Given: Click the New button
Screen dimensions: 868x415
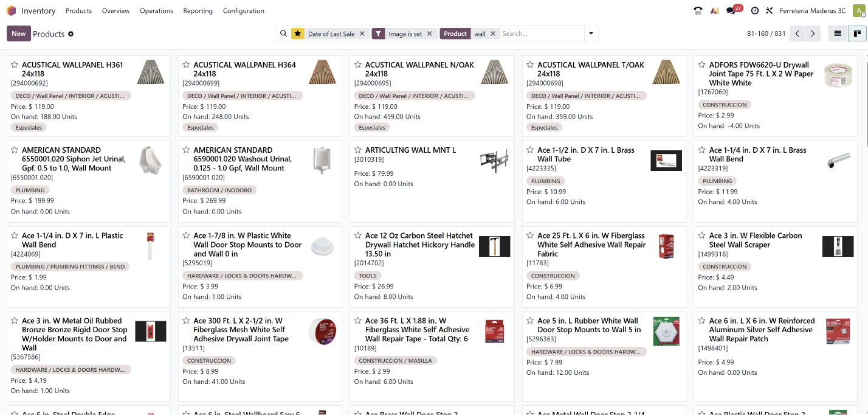Looking at the screenshot, I should pos(19,33).
